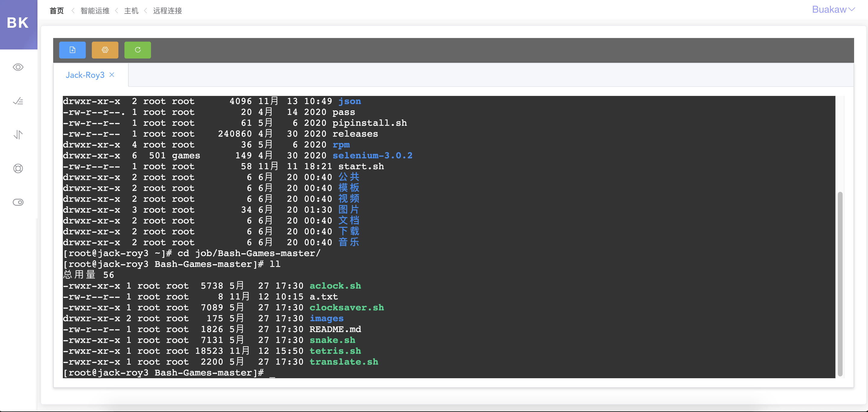Close the Jack-Roy3 tab
Image resolution: width=868 pixels, height=412 pixels.
click(x=112, y=75)
